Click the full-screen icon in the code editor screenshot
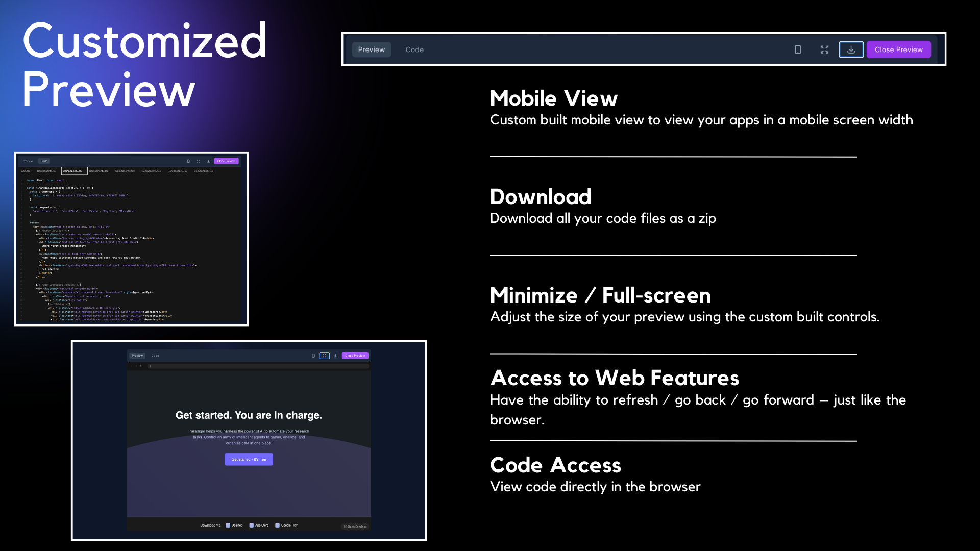This screenshot has height=551, width=980. [x=198, y=161]
